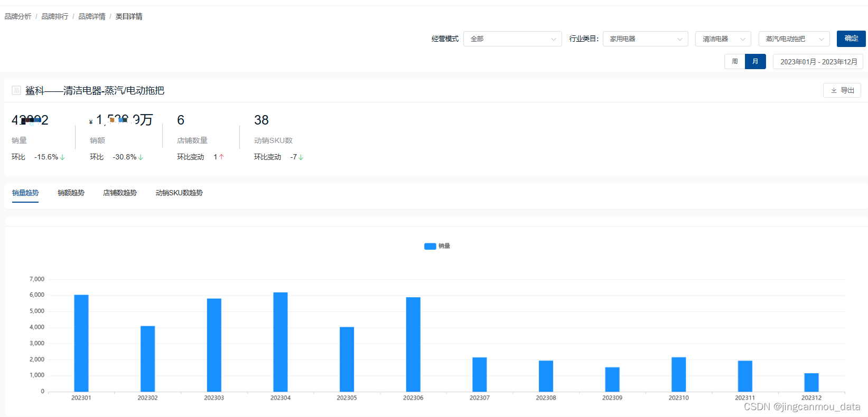Show the 动销SKU数趋势 tab
868x417 pixels.
(x=179, y=193)
